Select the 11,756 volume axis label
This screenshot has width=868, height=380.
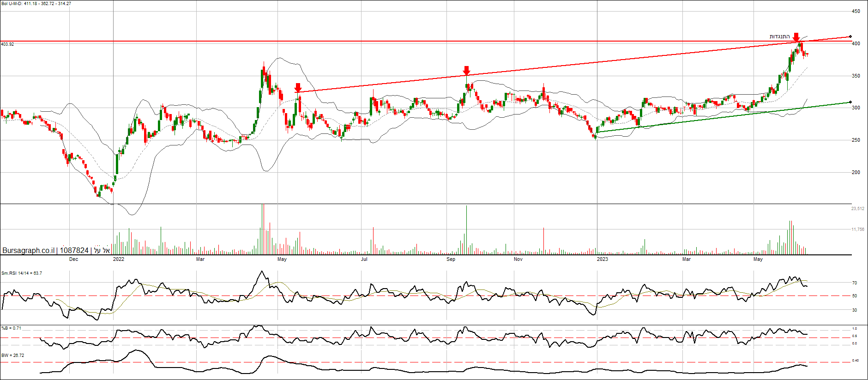[858, 229]
